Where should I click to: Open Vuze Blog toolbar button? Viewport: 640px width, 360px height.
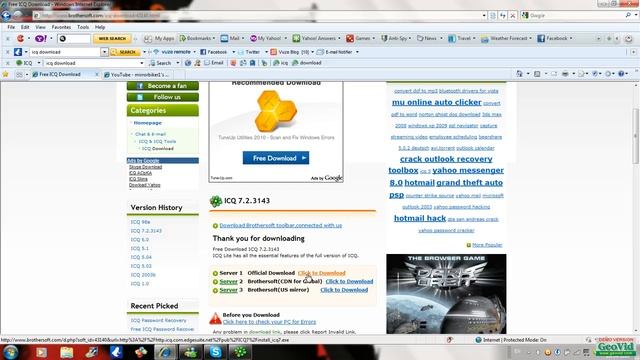click(x=289, y=52)
